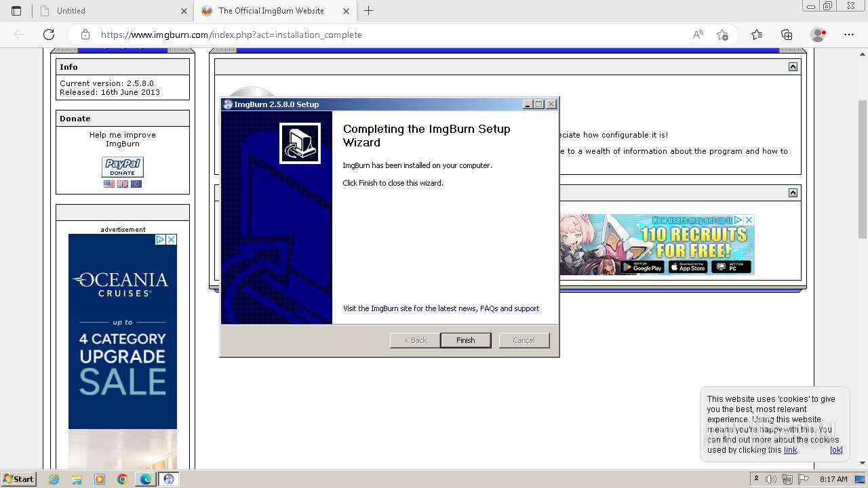Screen dimensions: 868x488
Task: Collapse the top content panel
Action: (x=793, y=66)
